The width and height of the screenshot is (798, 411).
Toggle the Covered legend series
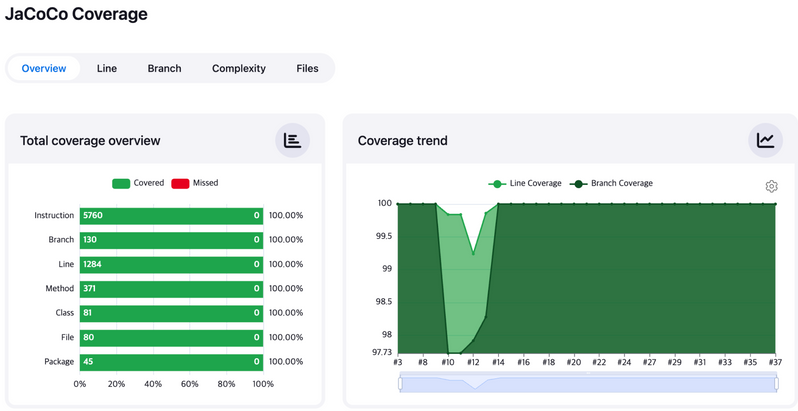click(138, 183)
